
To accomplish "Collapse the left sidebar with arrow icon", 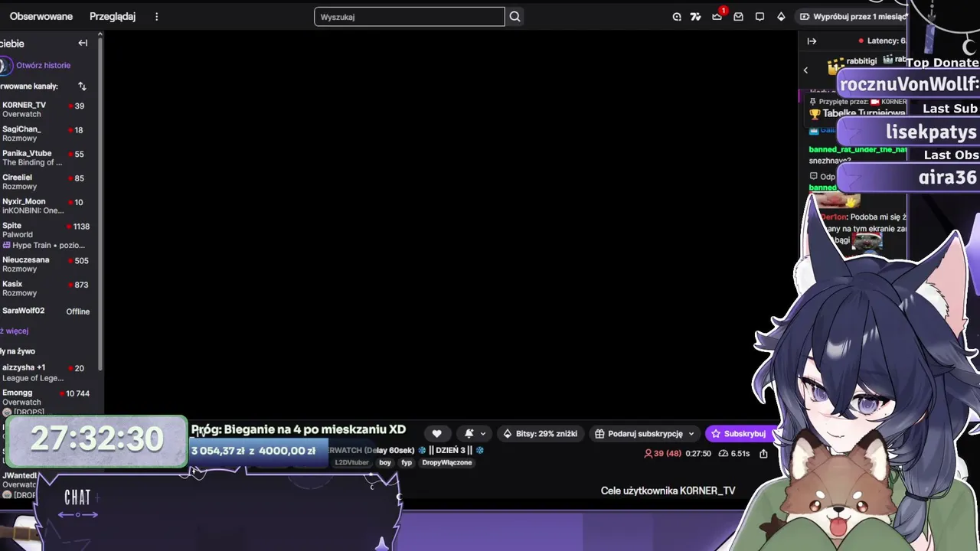I will [x=83, y=43].
